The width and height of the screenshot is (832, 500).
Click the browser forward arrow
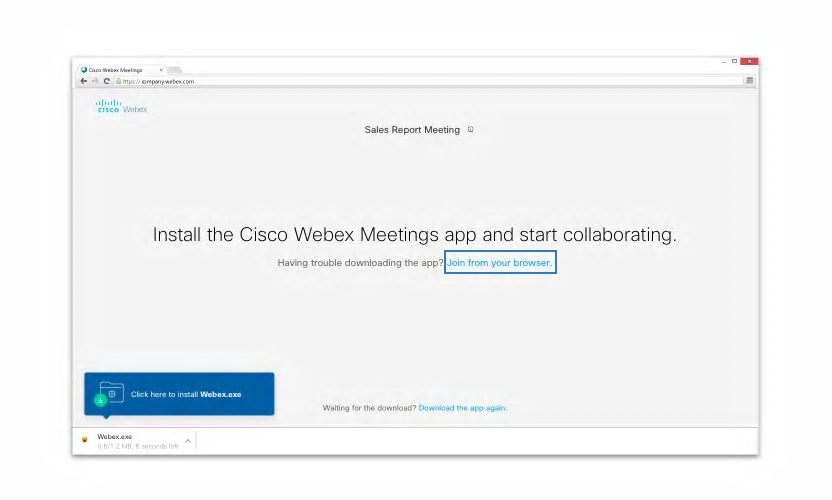pos(95,81)
